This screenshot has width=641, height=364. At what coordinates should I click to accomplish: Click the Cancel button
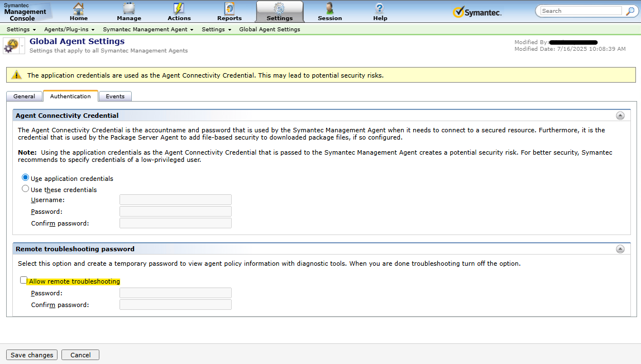(x=80, y=355)
